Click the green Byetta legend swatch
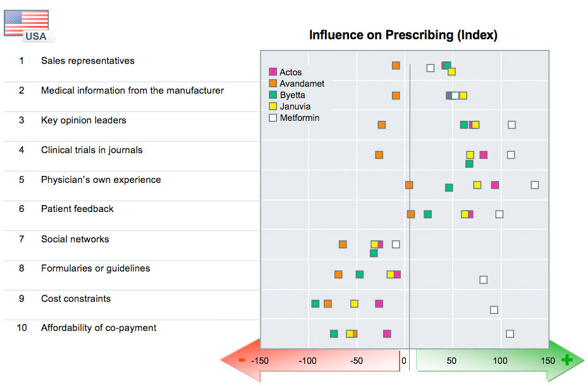 [273, 95]
